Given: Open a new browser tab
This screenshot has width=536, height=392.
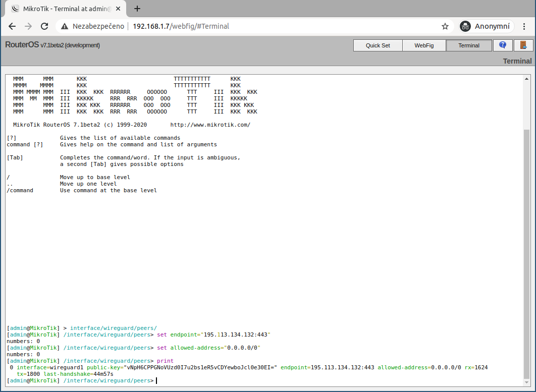Looking at the screenshot, I should (137, 9).
